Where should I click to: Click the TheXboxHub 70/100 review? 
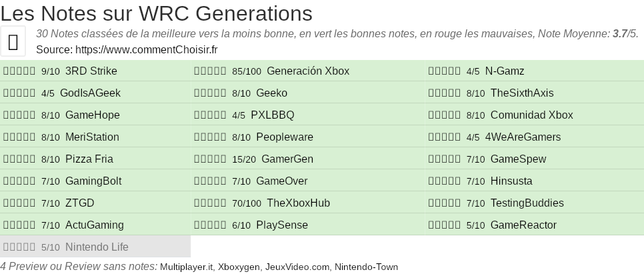click(x=298, y=203)
